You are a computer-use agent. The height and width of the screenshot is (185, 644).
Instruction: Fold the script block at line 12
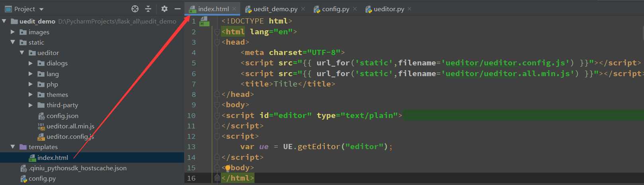(x=217, y=136)
